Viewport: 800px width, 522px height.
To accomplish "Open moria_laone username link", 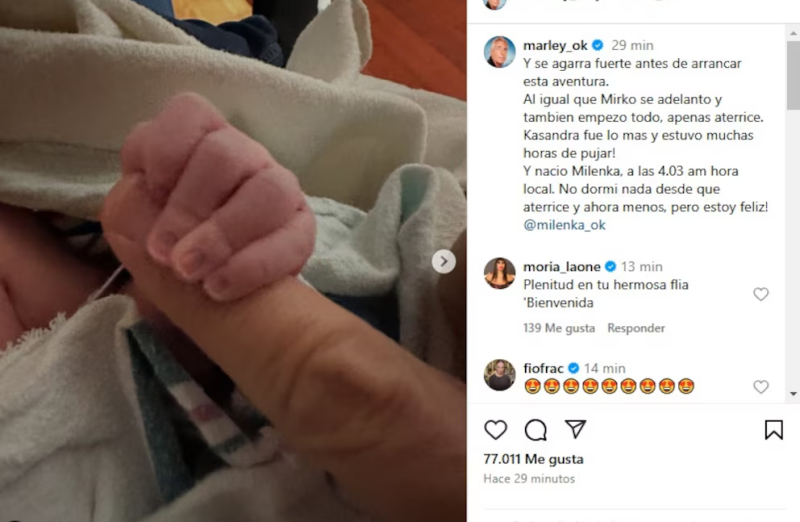I will click(562, 267).
